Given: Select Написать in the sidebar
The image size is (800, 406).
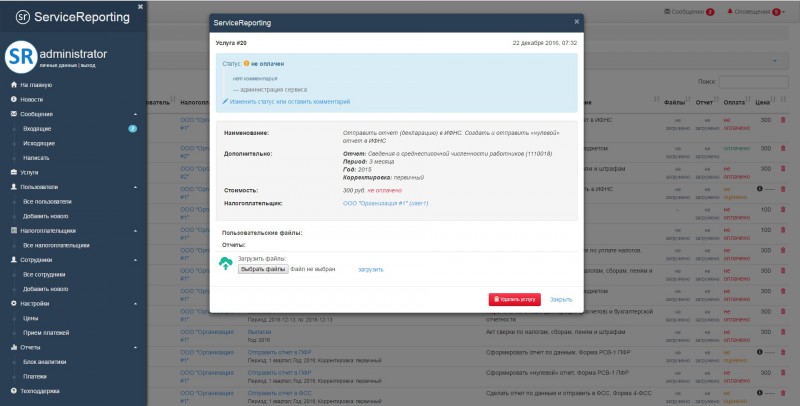Looking at the screenshot, I should [36, 158].
